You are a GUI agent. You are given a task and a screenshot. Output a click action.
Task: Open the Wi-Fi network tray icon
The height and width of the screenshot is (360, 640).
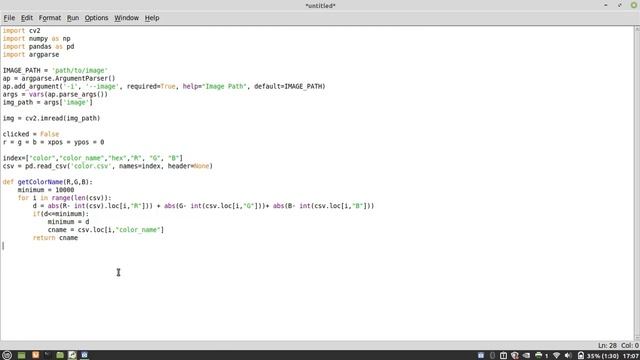coord(556,356)
